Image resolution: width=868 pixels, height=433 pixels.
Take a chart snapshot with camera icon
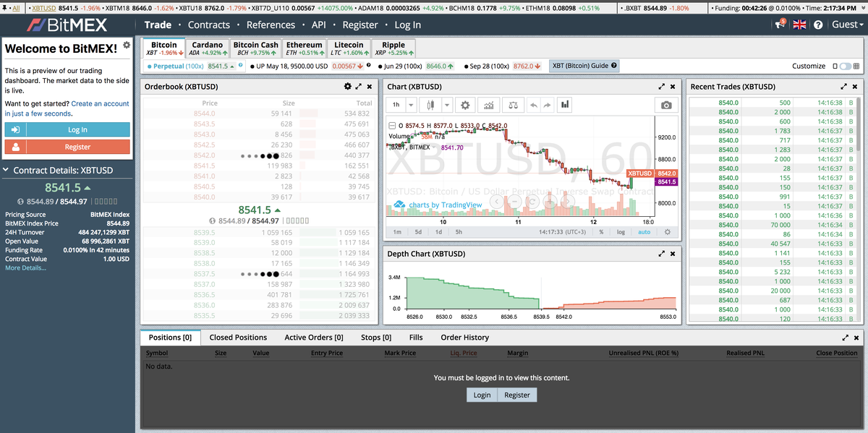(x=666, y=105)
